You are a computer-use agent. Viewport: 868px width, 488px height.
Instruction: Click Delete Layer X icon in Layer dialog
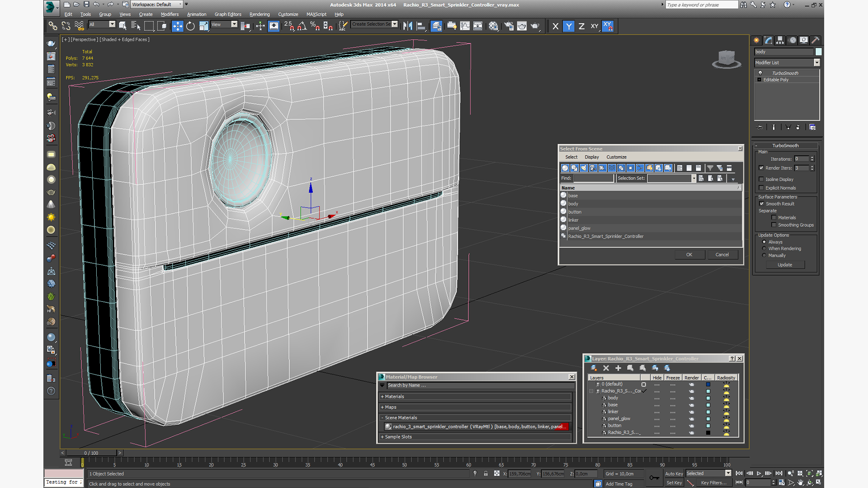point(606,368)
